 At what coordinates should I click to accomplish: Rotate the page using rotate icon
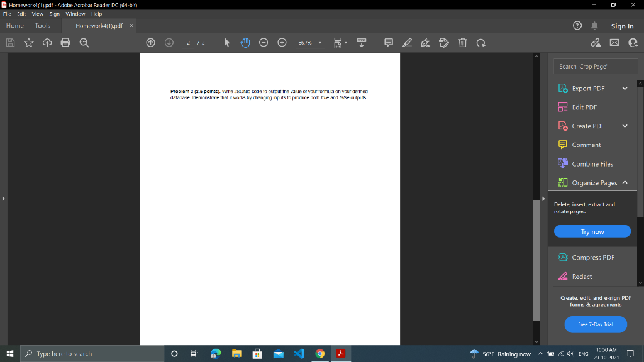[x=481, y=42]
